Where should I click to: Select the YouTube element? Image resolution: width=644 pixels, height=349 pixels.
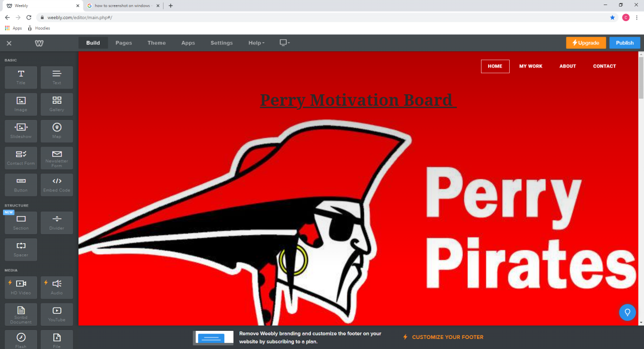pos(57,314)
